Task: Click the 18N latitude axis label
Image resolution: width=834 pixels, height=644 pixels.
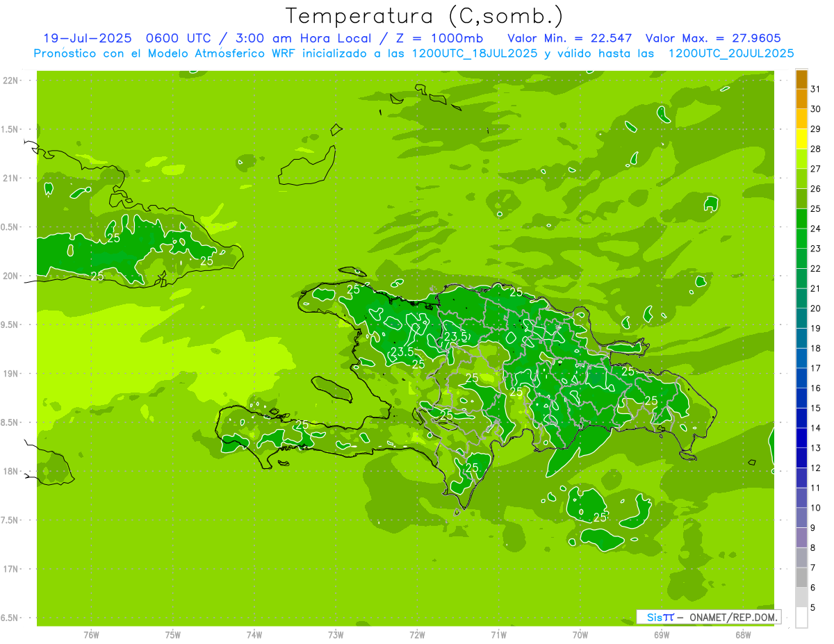Action: [10, 471]
